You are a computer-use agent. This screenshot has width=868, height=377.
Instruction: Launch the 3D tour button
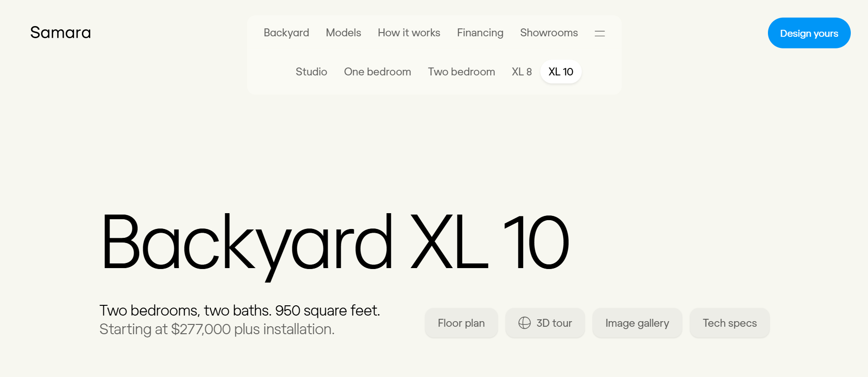point(545,323)
